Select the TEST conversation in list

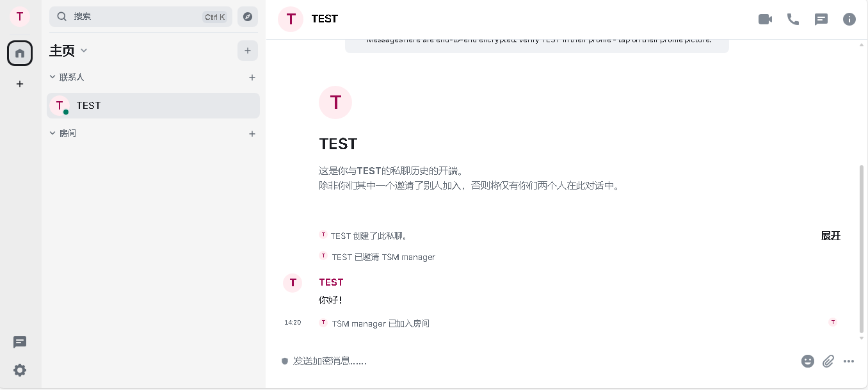[x=153, y=106]
